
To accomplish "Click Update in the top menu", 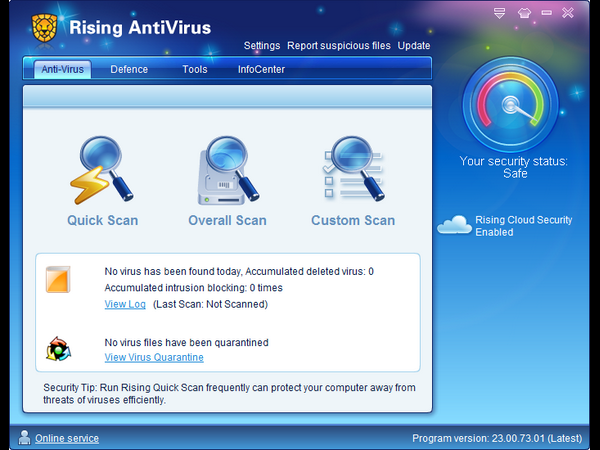I will point(414,46).
